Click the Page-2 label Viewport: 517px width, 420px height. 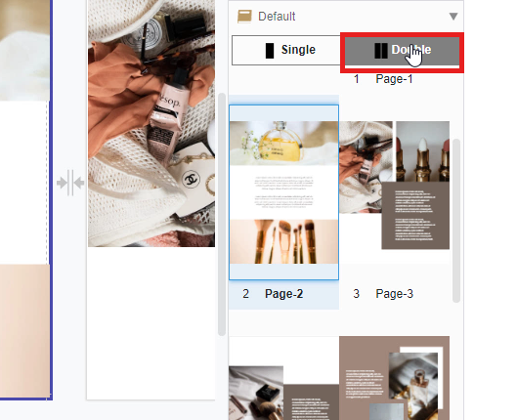tap(283, 294)
